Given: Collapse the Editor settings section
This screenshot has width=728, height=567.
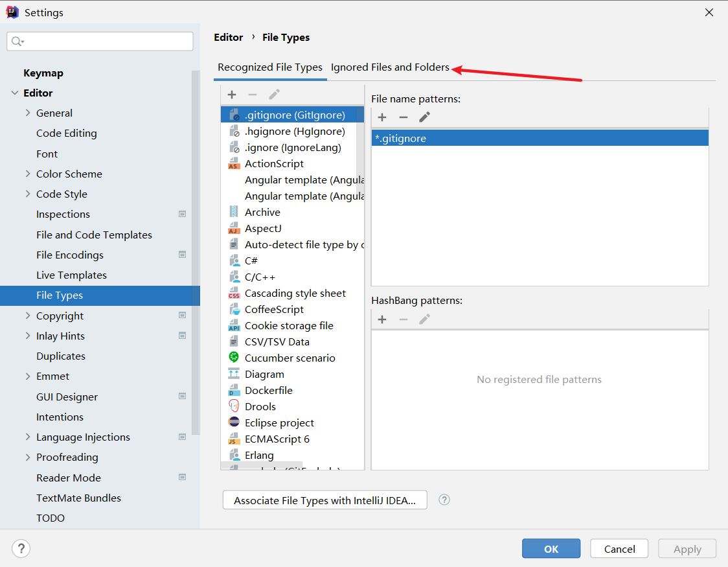Looking at the screenshot, I should [15, 93].
